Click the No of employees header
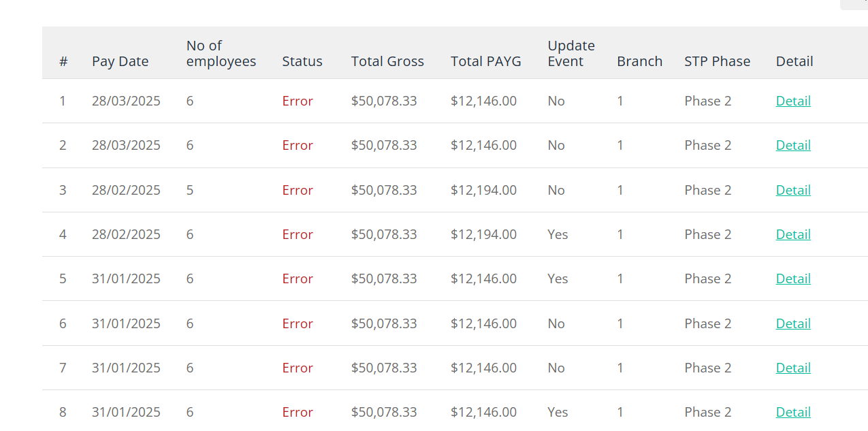Image resolution: width=868 pixels, height=431 pixels. 221,53
